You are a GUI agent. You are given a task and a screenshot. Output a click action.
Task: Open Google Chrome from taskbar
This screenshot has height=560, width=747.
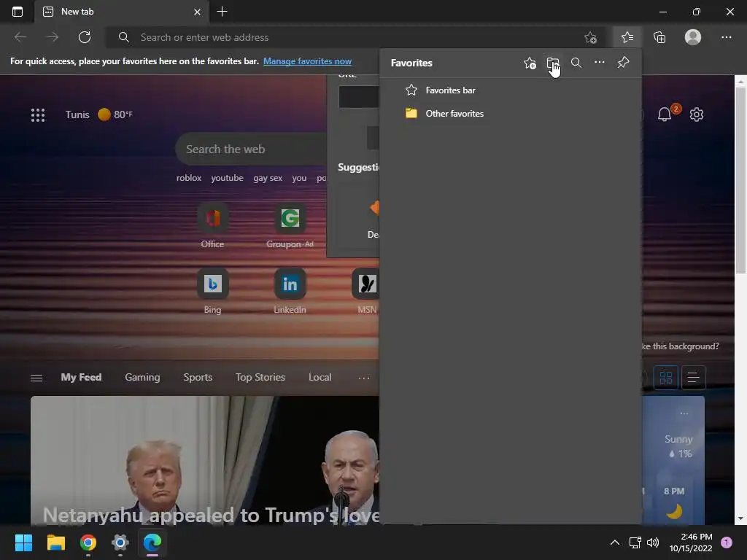(88, 542)
